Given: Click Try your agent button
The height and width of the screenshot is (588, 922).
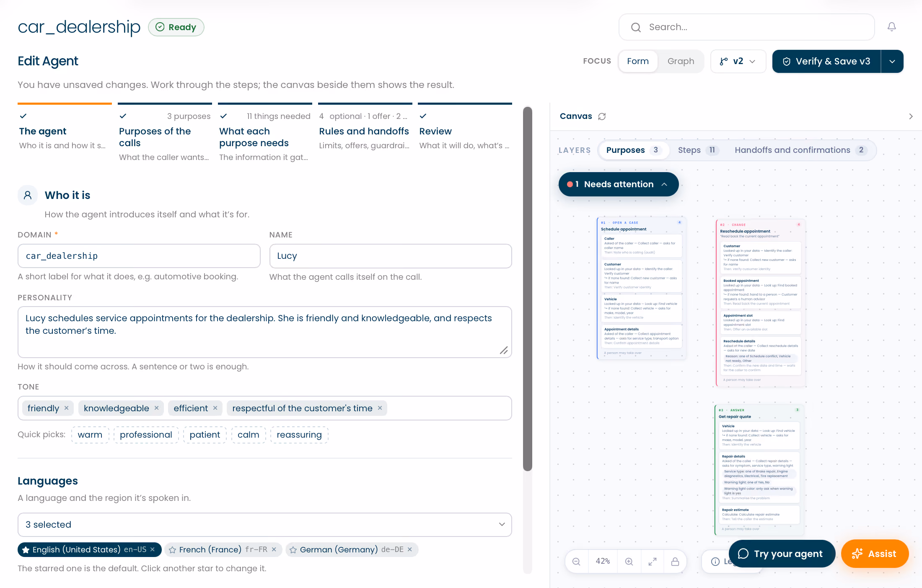Looking at the screenshot, I should [x=782, y=554].
